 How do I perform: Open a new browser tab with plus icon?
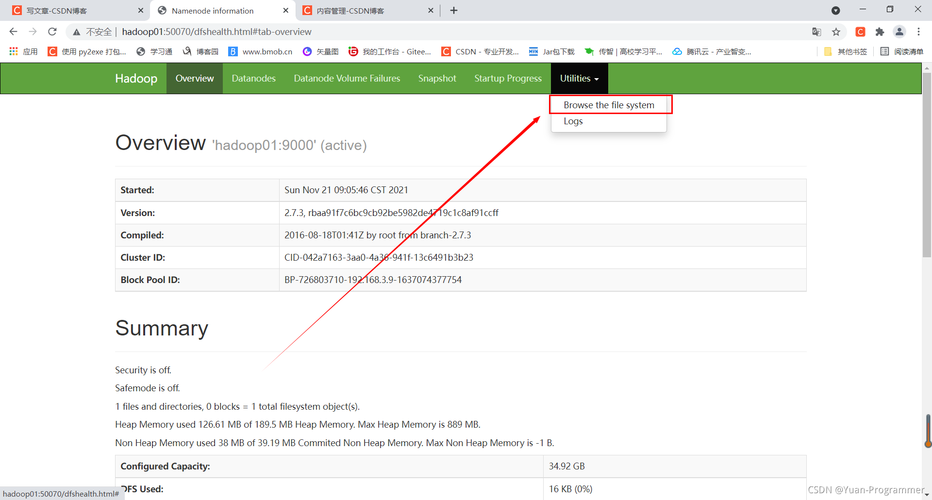[x=453, y=10]
